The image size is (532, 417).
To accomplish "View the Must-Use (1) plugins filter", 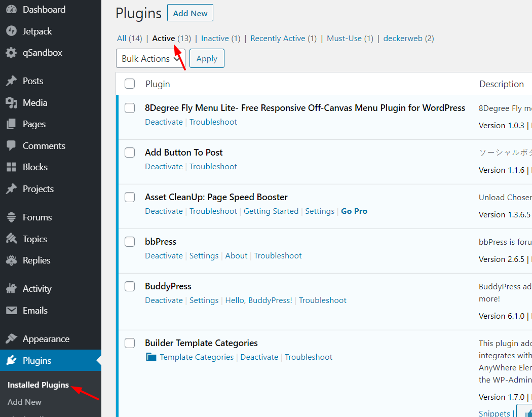I will [350, 39].
